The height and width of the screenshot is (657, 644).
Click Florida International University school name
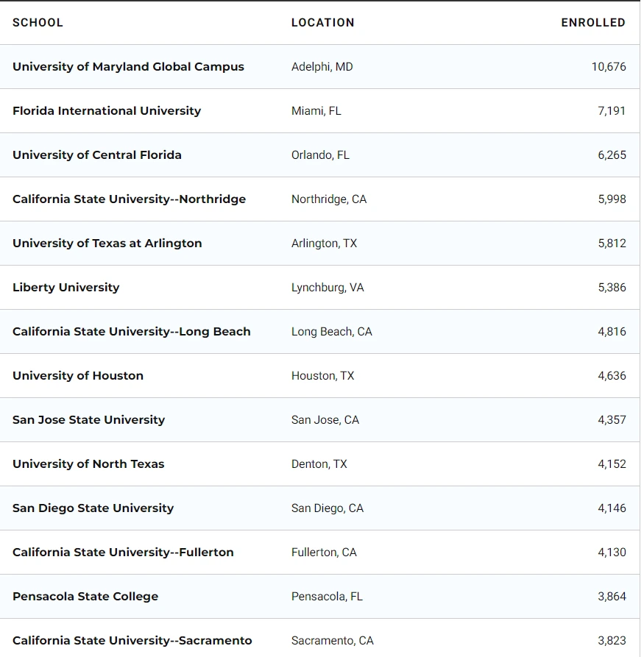point(107,110)
